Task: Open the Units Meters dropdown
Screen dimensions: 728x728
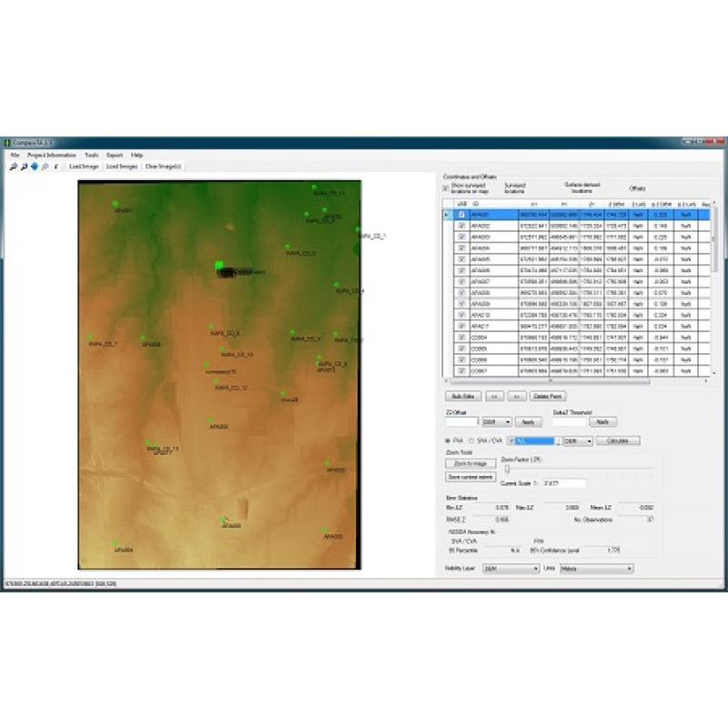Action: (x=597, y=569)
